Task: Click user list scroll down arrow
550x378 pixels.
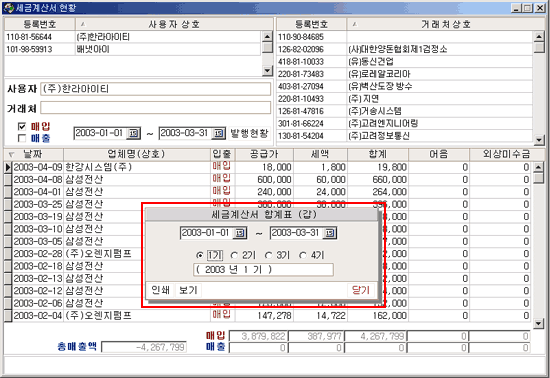Action: click(x=267, y=70)
